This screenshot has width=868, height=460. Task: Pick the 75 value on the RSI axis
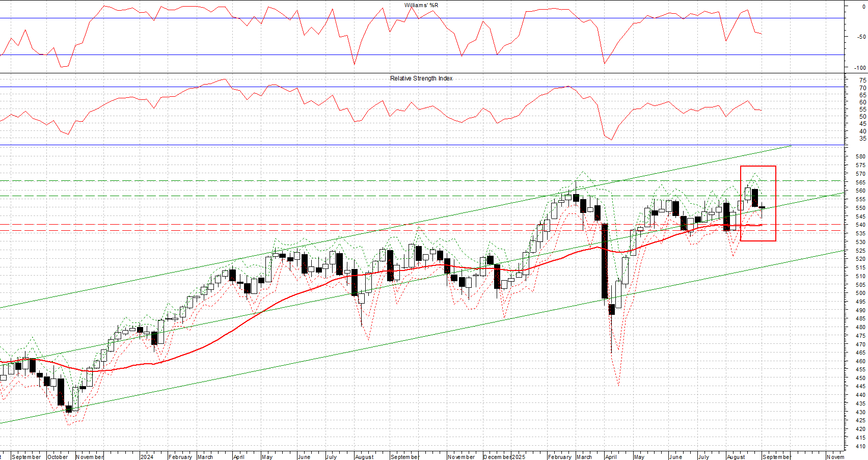pos(862,80)
